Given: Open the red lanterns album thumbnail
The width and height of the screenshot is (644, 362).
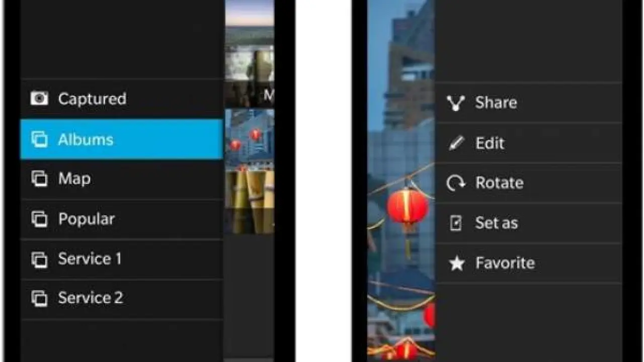Looking at the screenshot, I should (x=250, y=138).
